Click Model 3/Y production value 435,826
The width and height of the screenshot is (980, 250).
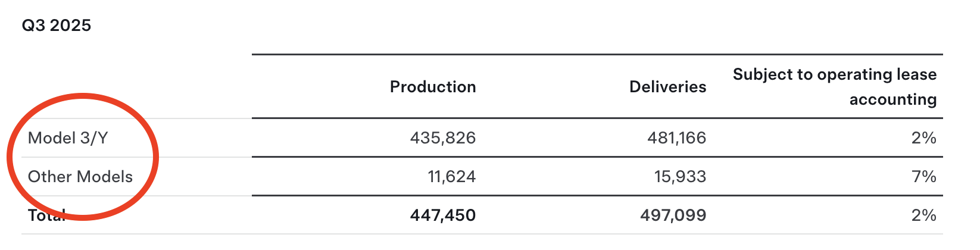click(x=442, y=138)
